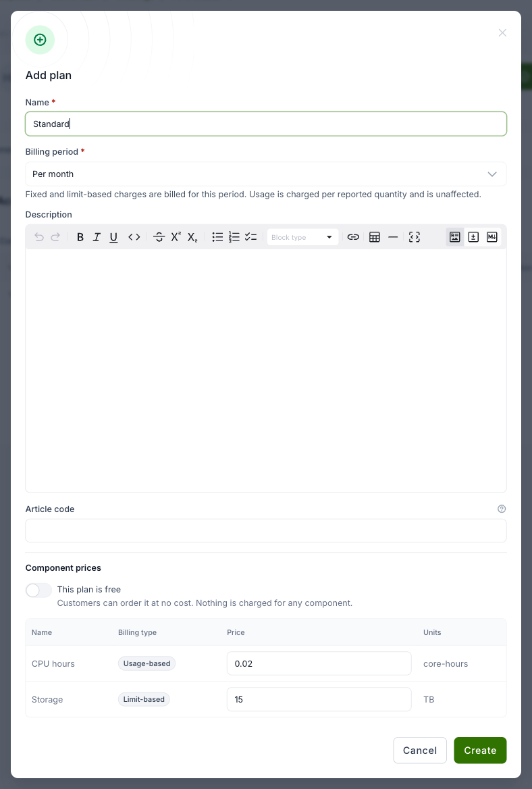The height and width of the screenshot is (789, 532).
Task: Apply subscript formatting
Action: pyautogui.click(x=192, y=237)
